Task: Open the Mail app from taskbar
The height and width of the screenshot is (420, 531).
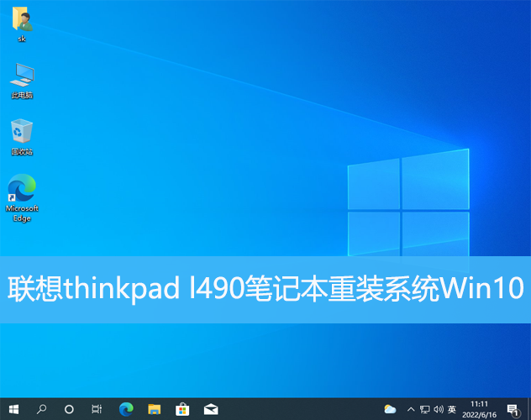Action: point(210,409)
